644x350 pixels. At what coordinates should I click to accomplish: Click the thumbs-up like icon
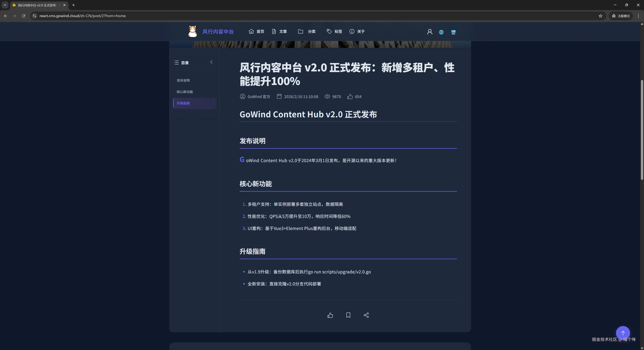click(x=330, y=315)
